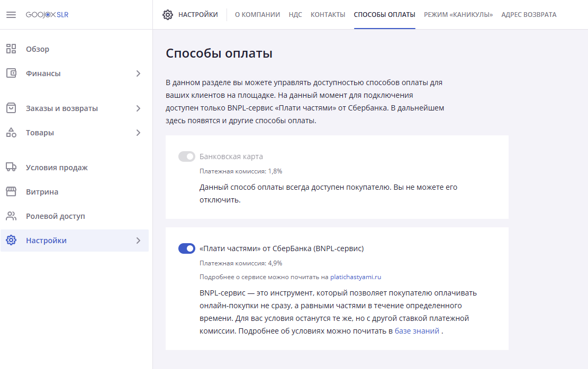Screen dimensions: 588x369
Task: Click the Товары shapes icon
Action: coord(11,133)
